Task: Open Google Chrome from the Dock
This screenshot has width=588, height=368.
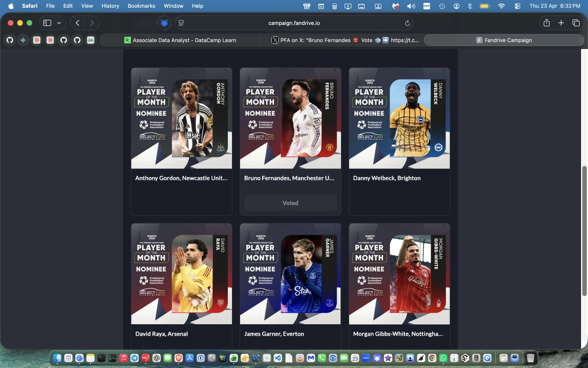Action: tap(432, 358)
